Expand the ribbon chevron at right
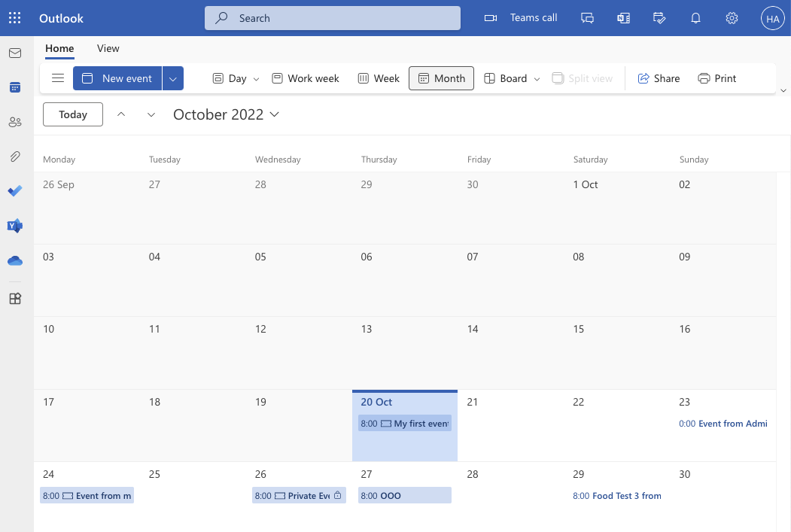Viewport: 791px width, 532px height. pyautogui.click(x=783, y=91)
